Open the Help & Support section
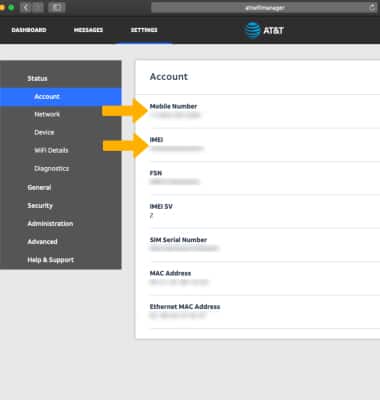The width and height of the screenshot is (380, 400). [51, 260]
